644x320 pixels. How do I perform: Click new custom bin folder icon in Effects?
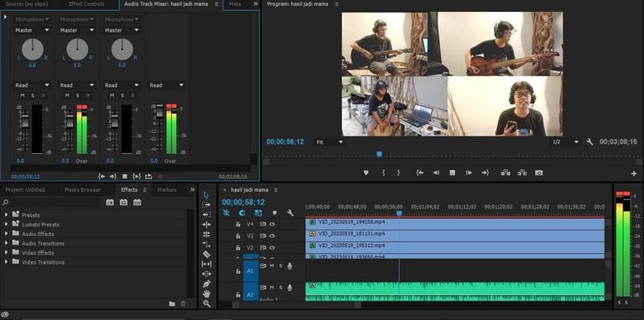[x=172, y=303]
